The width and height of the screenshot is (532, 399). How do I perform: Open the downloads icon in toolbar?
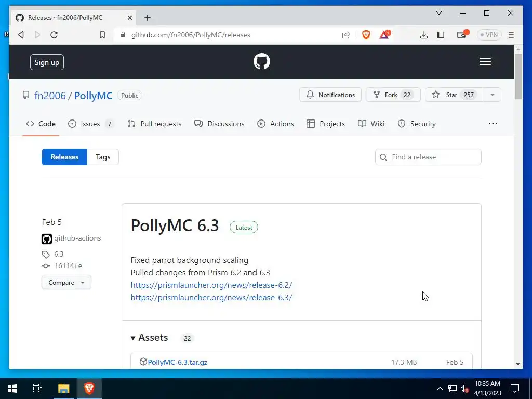[423, 35]
